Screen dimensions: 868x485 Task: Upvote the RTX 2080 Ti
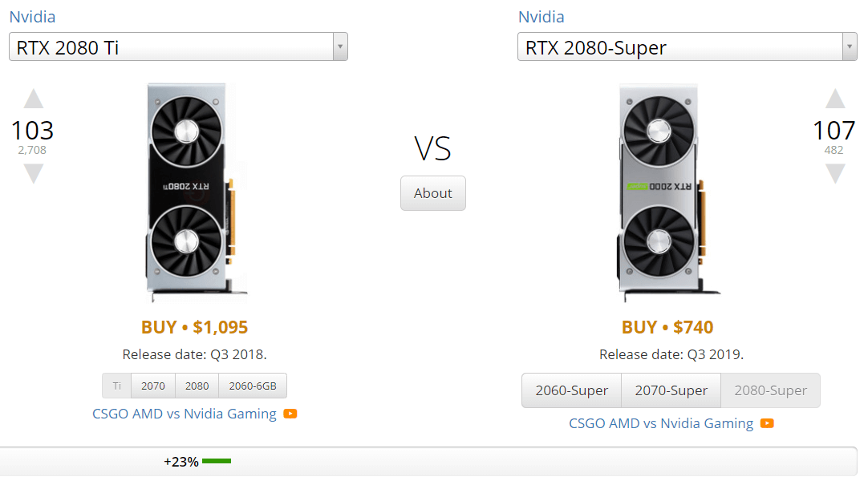(33, 99)
